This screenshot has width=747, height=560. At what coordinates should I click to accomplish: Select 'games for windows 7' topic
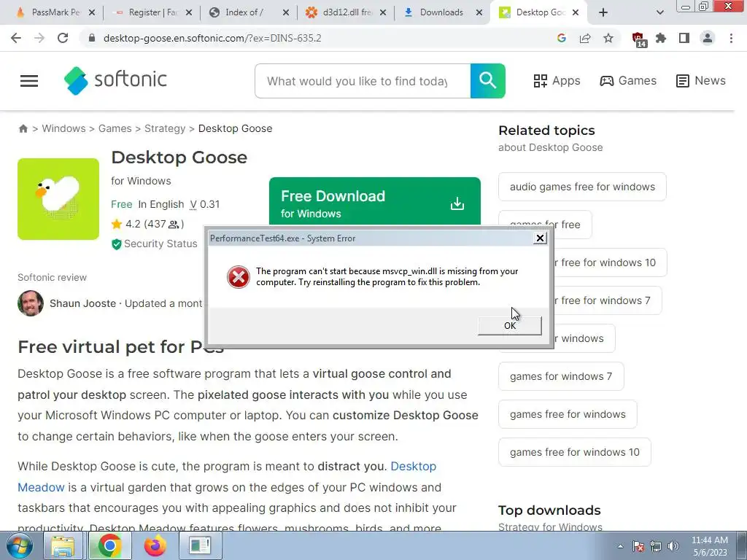[x=561, y=376]
